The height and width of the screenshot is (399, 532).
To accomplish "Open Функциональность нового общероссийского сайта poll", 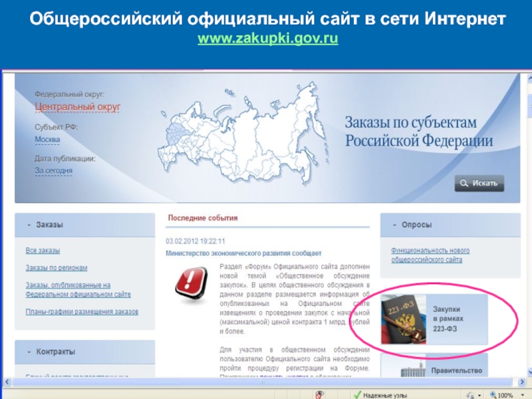I will [430, 255].
